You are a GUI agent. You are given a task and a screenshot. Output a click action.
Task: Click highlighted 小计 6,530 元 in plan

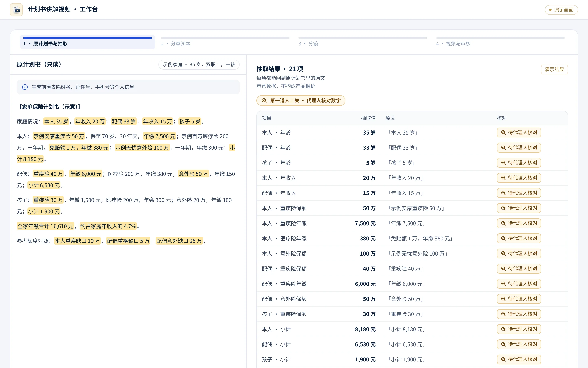point(44,185)
